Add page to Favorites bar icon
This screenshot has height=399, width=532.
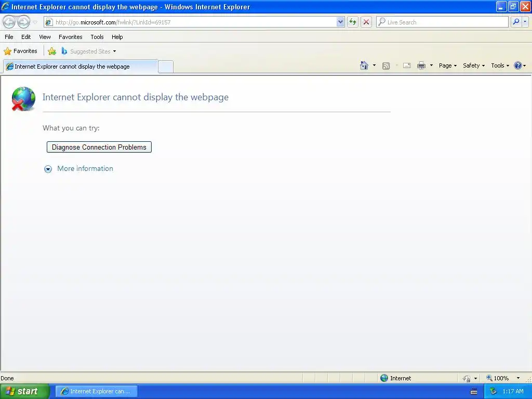pyautogui.click(x=52, y=51)
